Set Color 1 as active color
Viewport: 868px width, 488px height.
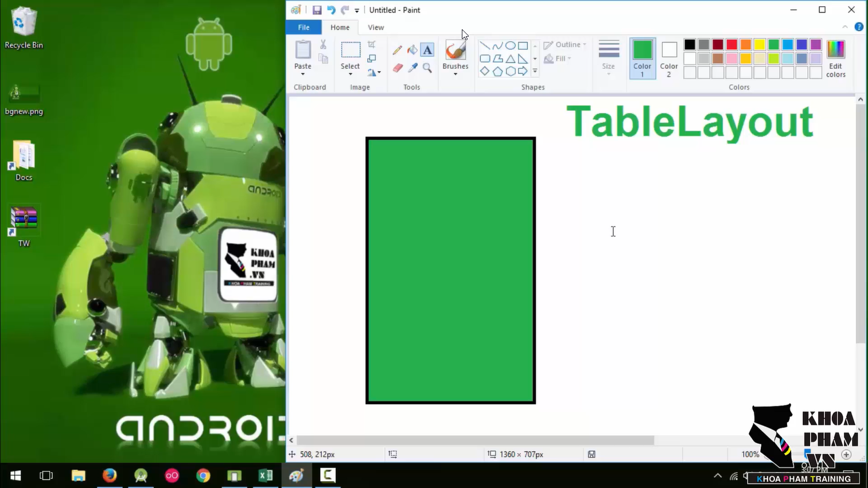coord(642,58)
